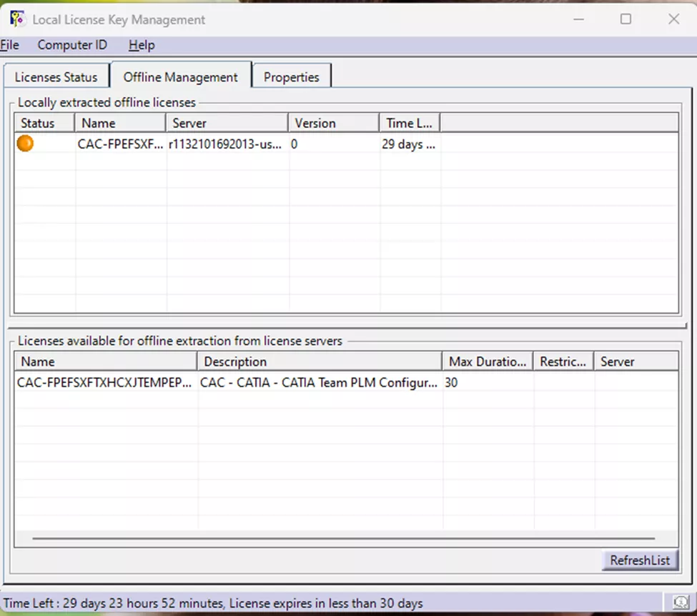The width and height of the screenshot is (697, 616).
Task: Sort by the Time Left column
Action: [408, 122]
